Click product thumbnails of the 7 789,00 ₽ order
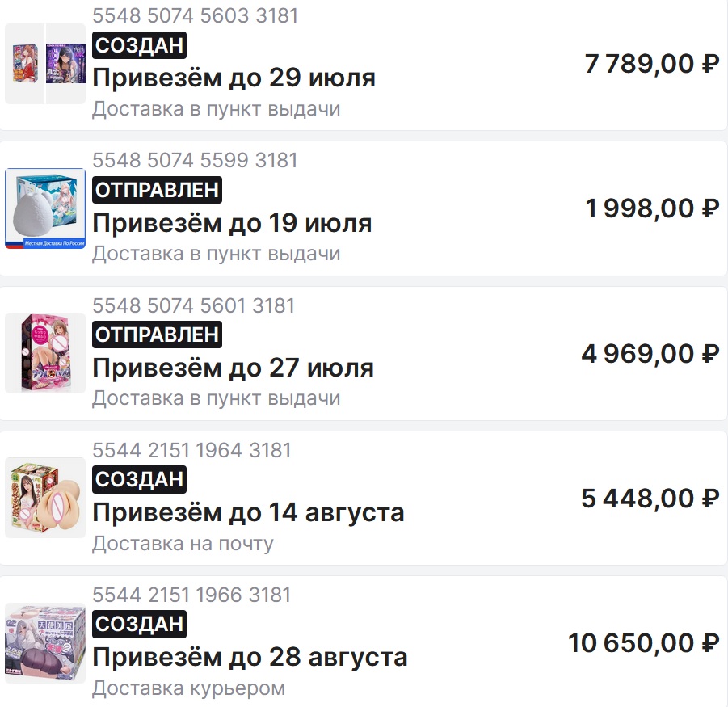Image resolution: width=728 pixels, height=707 pixels. (45, 64)
